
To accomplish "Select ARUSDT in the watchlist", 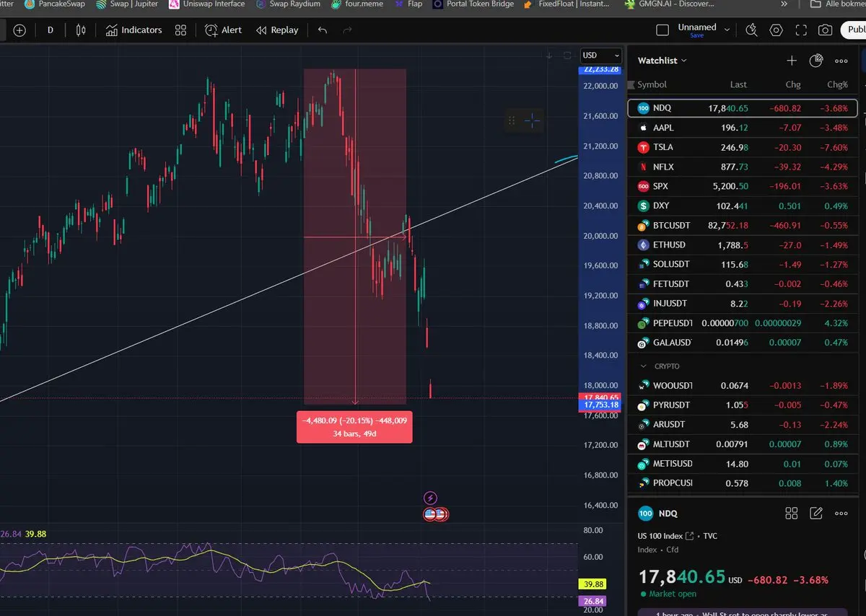I will (743, 425).
